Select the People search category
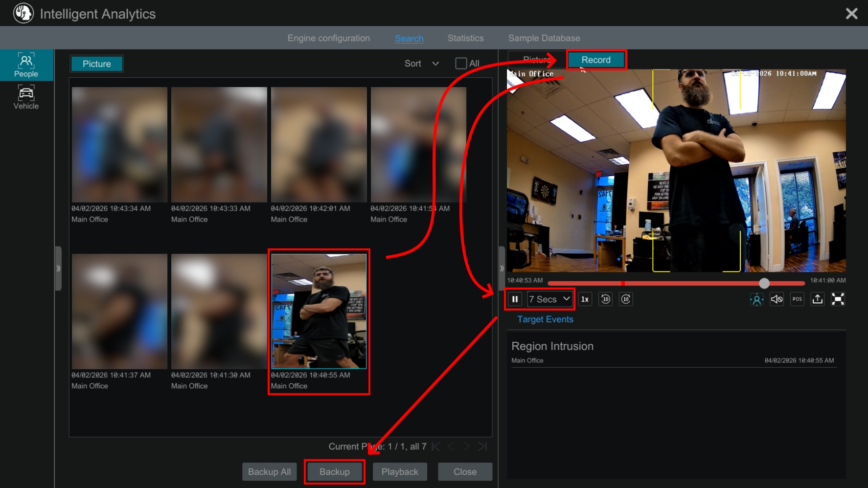The image size is (868, 488). coord(26,65)
